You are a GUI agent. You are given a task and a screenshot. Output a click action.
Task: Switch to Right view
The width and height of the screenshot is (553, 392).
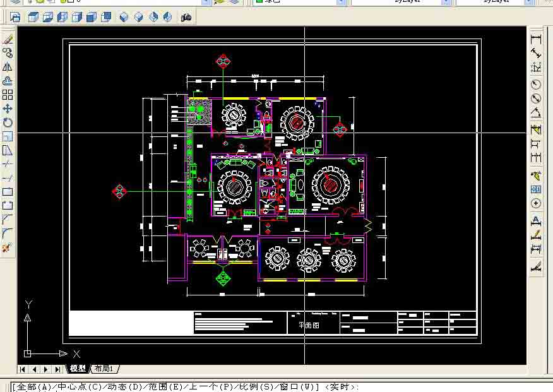point(77,17)
